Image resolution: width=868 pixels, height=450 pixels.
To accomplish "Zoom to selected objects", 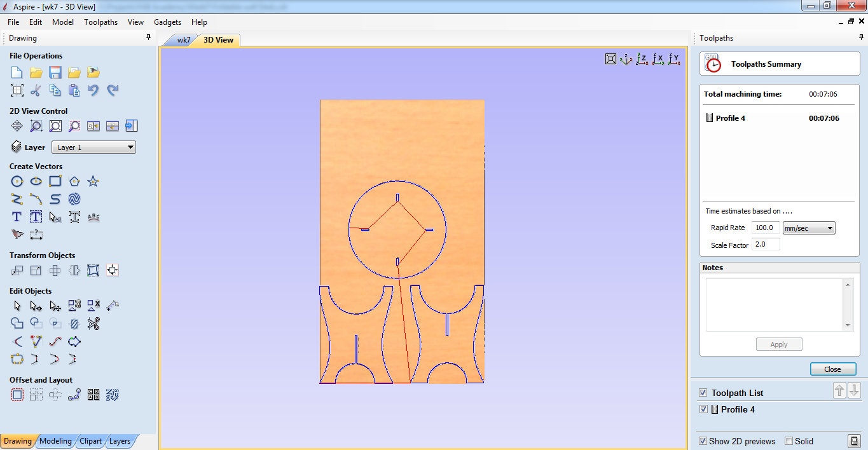I will point(74,126).
